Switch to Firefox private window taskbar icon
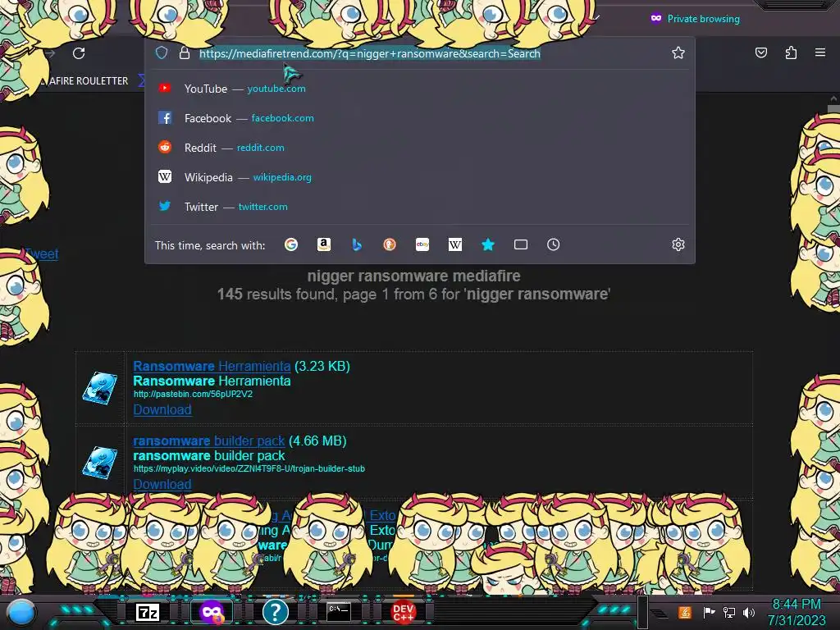Screen dimensions: 840x630 [x=212, y=612]
